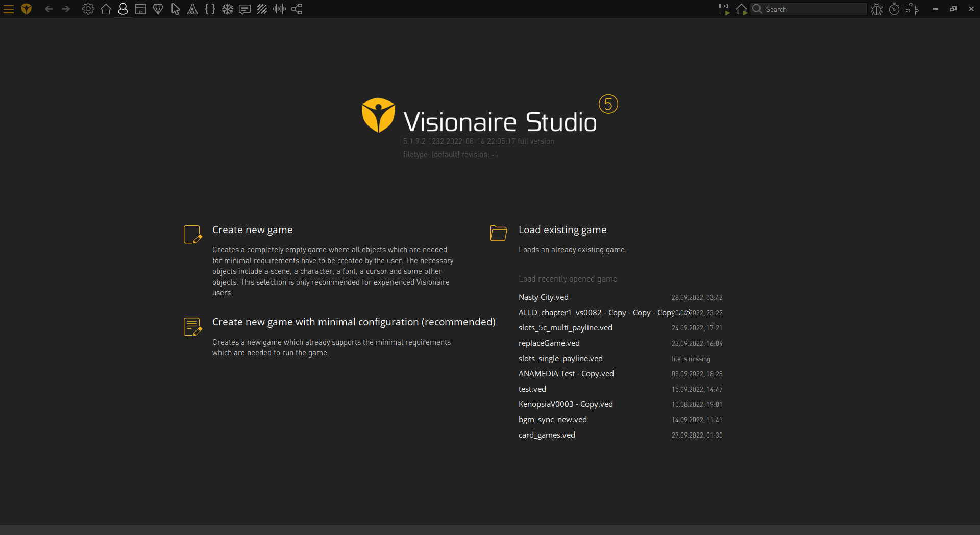The height and width of the screenshot is (535, 980).
Task: Open recent file replaceGame.ved
Action: click(549, 343)
